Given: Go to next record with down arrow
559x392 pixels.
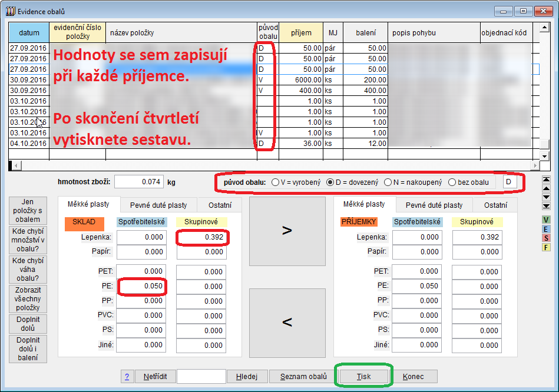Looking at the screenshot, I should click(546, 197).
